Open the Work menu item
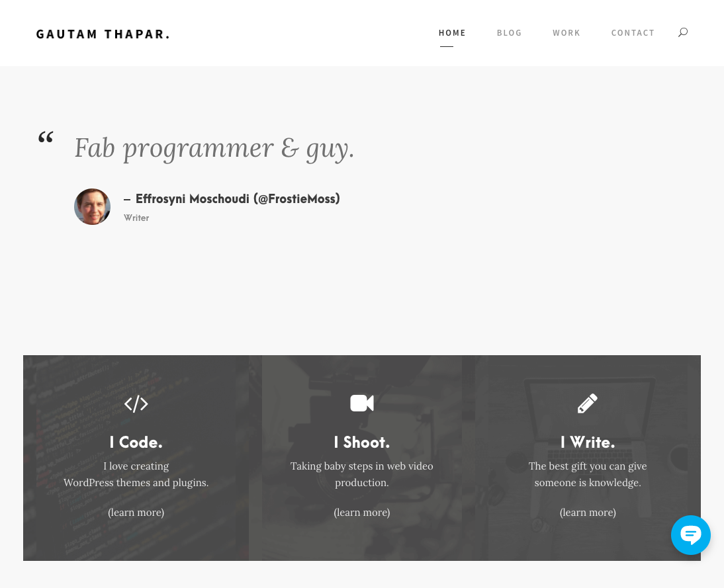Screen dimensions: 724x588 tap(566, 33)
